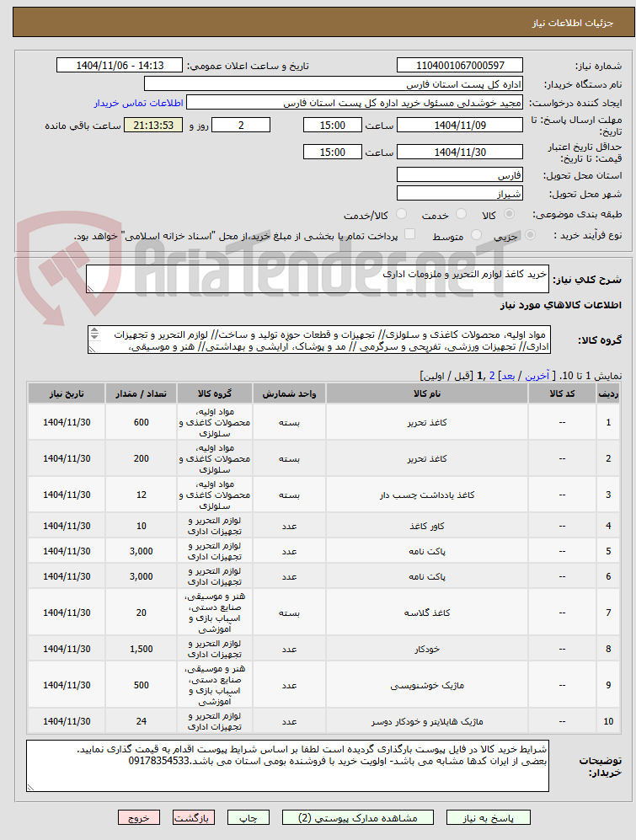
Task: Select خودکار item name
Action: (427, 650)
